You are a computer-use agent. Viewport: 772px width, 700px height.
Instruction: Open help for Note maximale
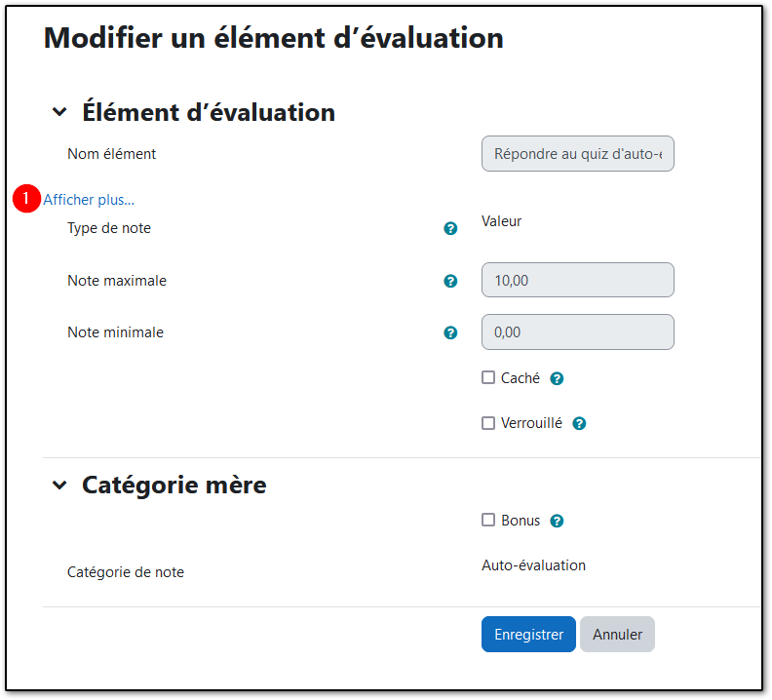point(450,281)
